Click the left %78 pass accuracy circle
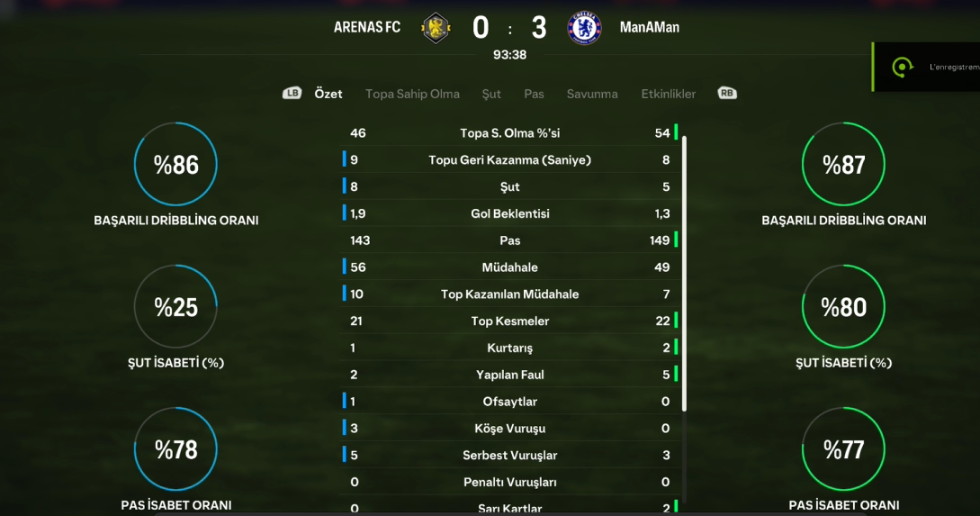980x516 pixels. click(175, 449)
